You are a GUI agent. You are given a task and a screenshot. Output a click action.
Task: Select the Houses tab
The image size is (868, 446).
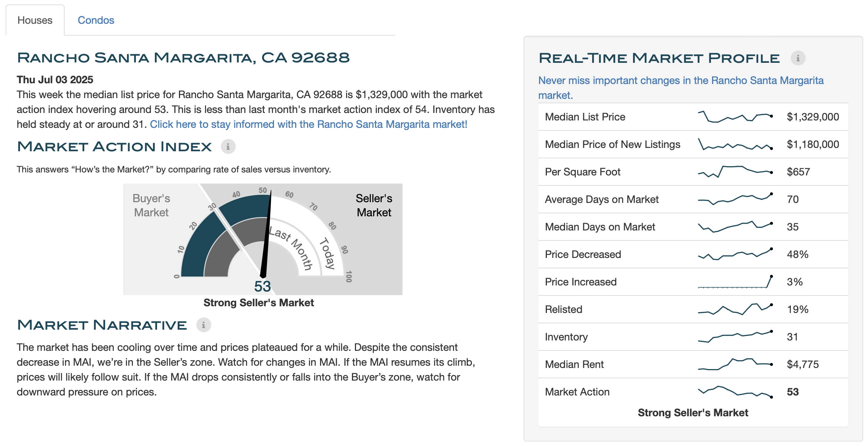35,20
